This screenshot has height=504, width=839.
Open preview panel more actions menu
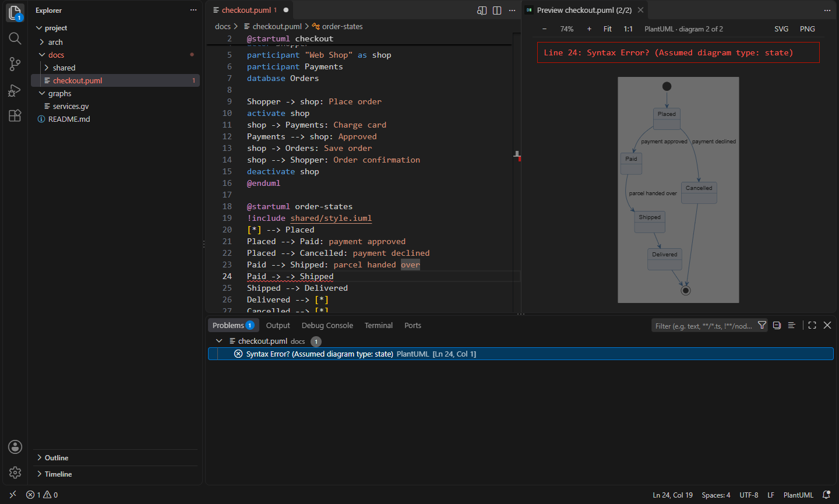pos(827,10)
